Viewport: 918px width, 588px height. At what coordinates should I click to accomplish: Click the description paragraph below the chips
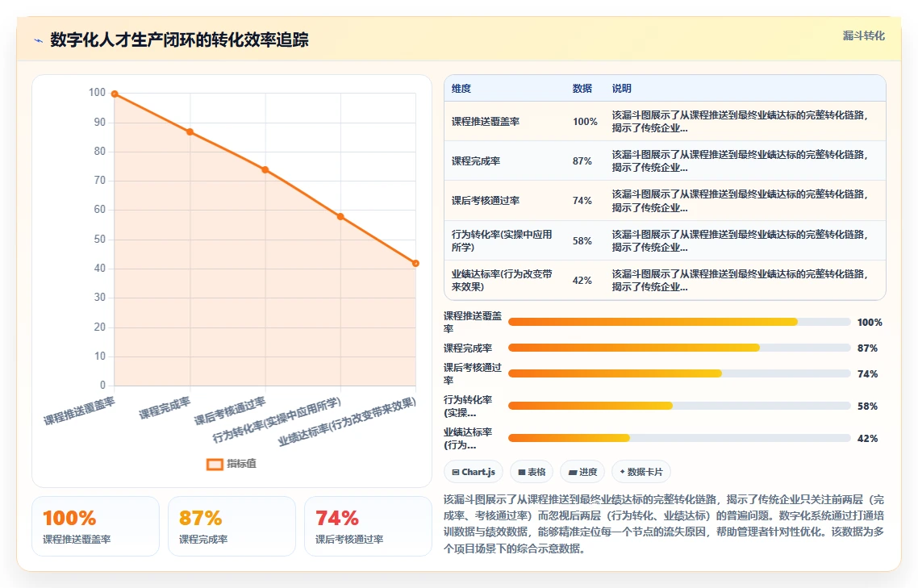click(x=664, y=524)
